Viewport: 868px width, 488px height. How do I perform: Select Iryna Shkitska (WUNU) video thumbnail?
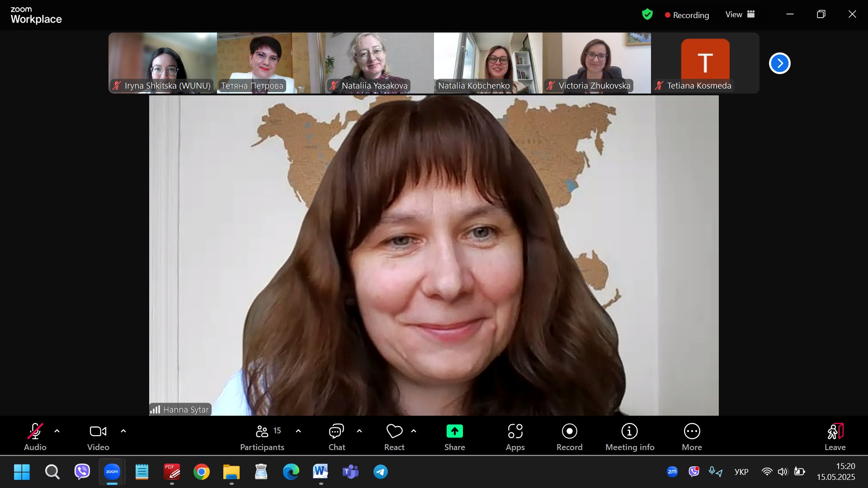(163, 63)
